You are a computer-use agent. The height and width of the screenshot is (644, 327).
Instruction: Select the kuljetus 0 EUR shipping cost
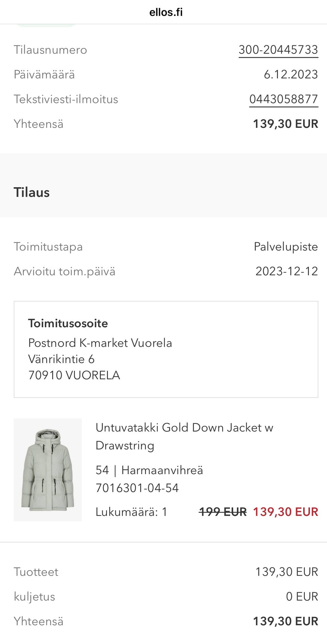coord(302,597)
